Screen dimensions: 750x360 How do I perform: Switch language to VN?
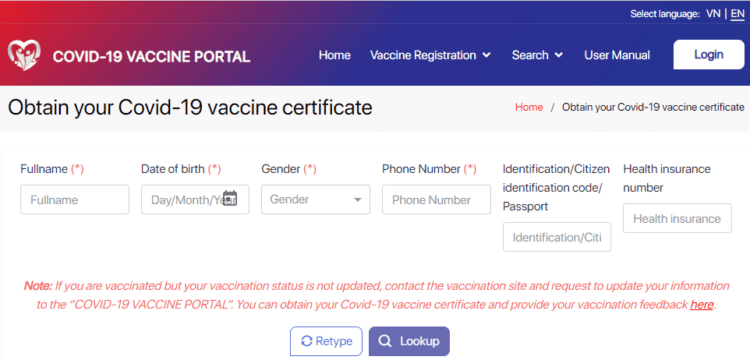pyautogui.click(x=713, y=14)
